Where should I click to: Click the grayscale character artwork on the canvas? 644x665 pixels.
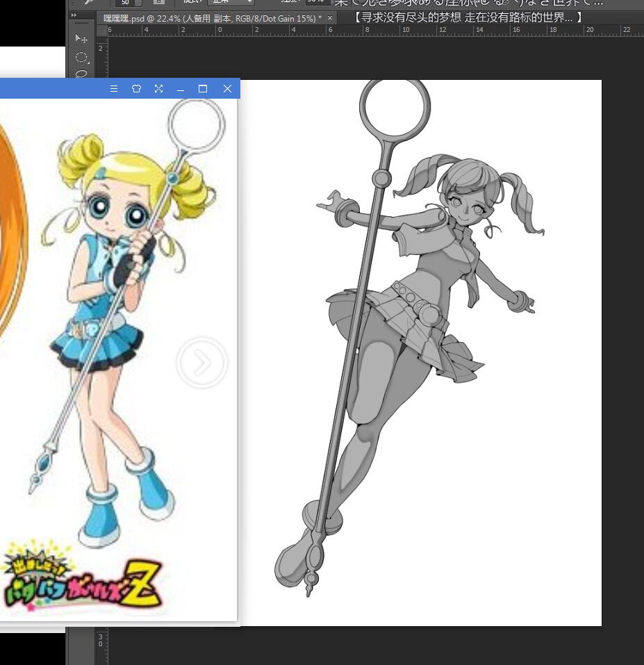click(409, 339)
